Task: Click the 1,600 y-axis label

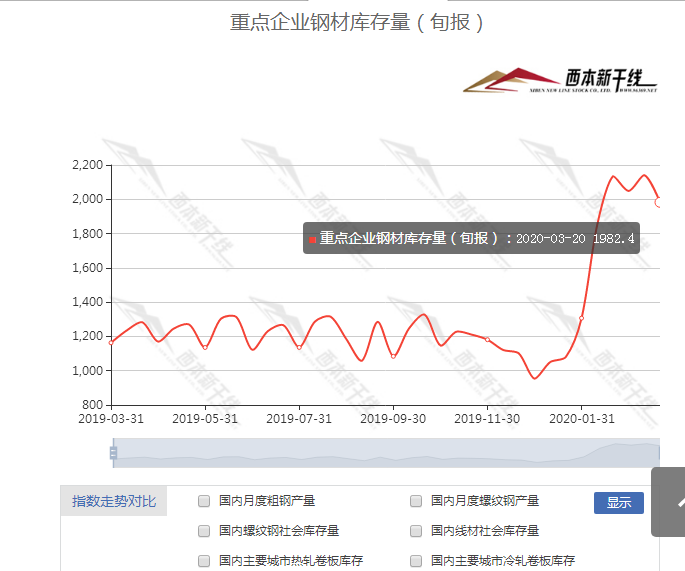Action: click(87, 267)
